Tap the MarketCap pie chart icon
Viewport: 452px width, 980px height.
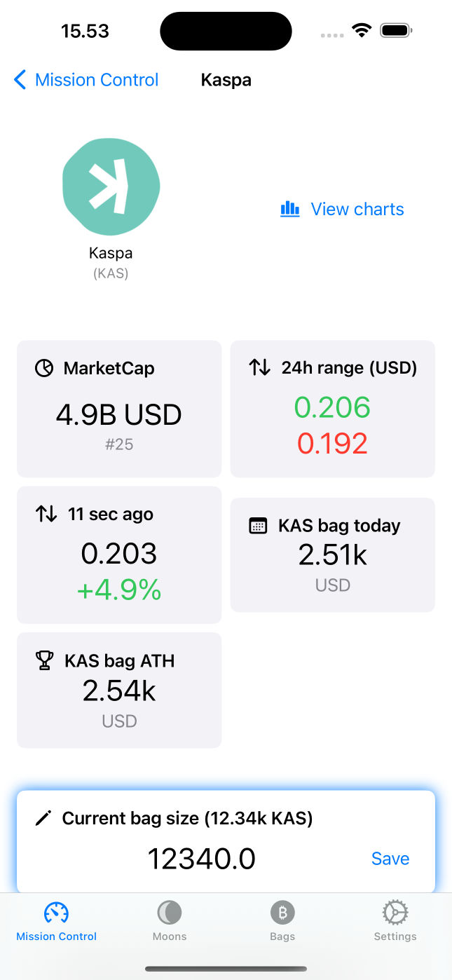click(x=44, y=368)
